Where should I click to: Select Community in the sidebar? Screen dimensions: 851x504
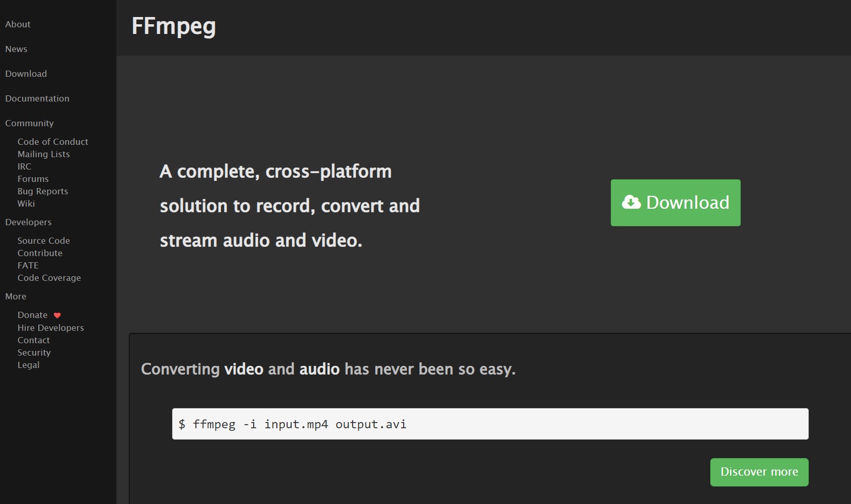tap(29, 123)
